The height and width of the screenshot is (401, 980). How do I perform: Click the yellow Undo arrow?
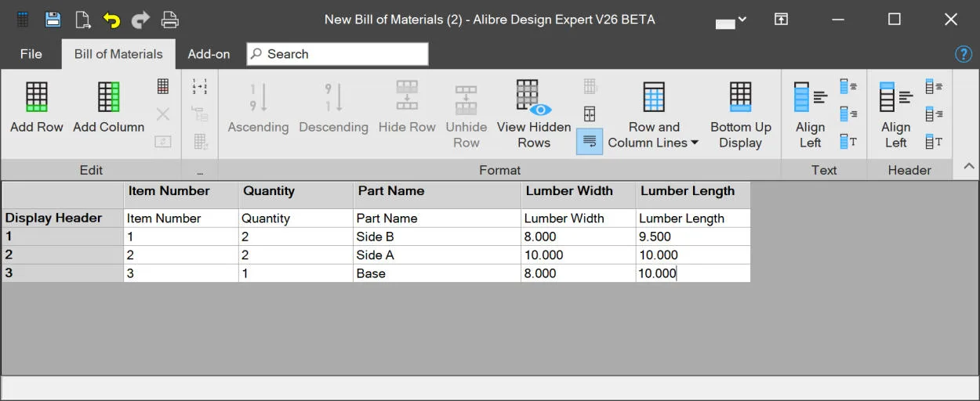(111, 20)
